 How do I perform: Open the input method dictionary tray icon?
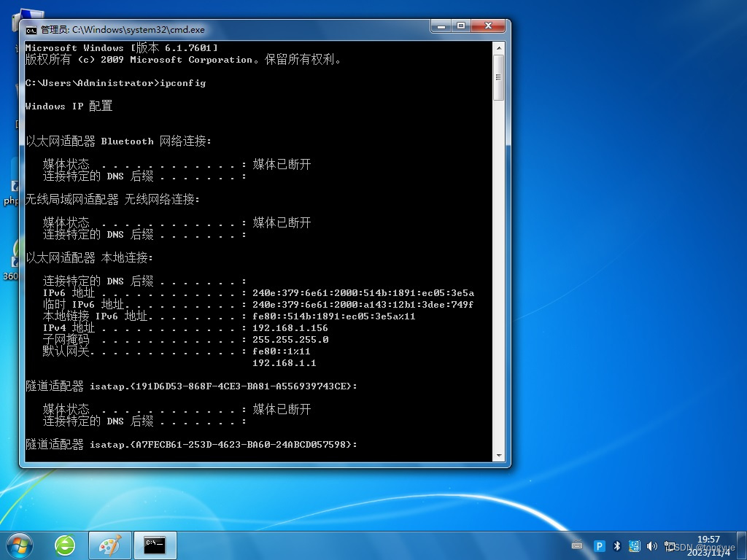(x=635, y=545)
